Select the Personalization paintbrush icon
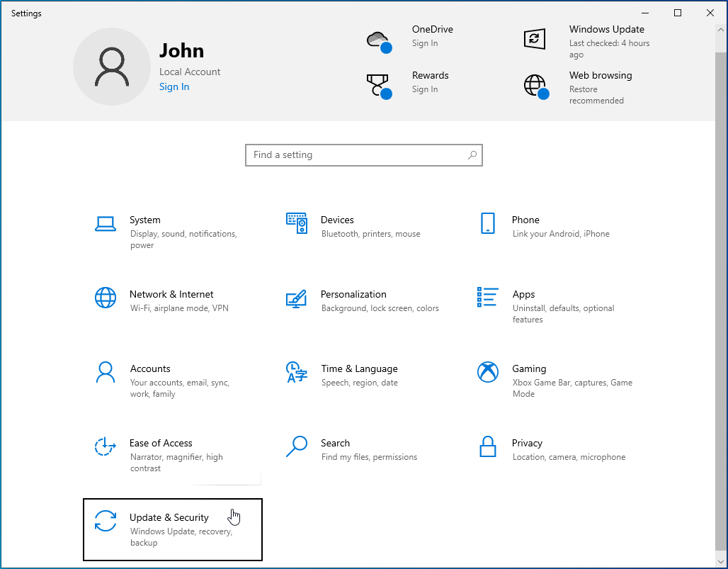The height and width of the screenshot is (569, 728). (x=296, y=298)
